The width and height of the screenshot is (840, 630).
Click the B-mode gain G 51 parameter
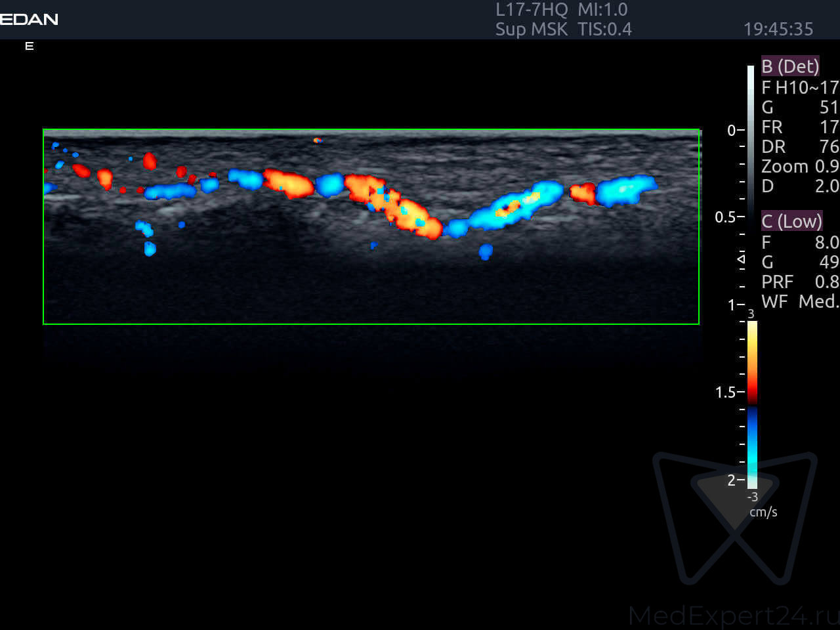(799, 108)
